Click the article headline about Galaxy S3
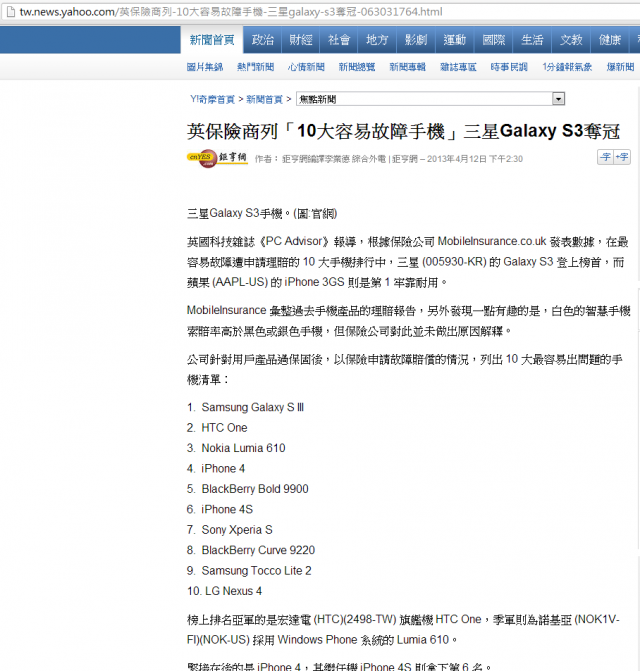640x672 pixels. [x=403, y=131]
